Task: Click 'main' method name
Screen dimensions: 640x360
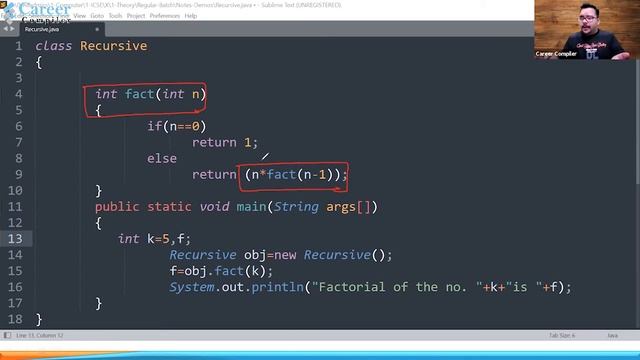Action: (251, 207)
